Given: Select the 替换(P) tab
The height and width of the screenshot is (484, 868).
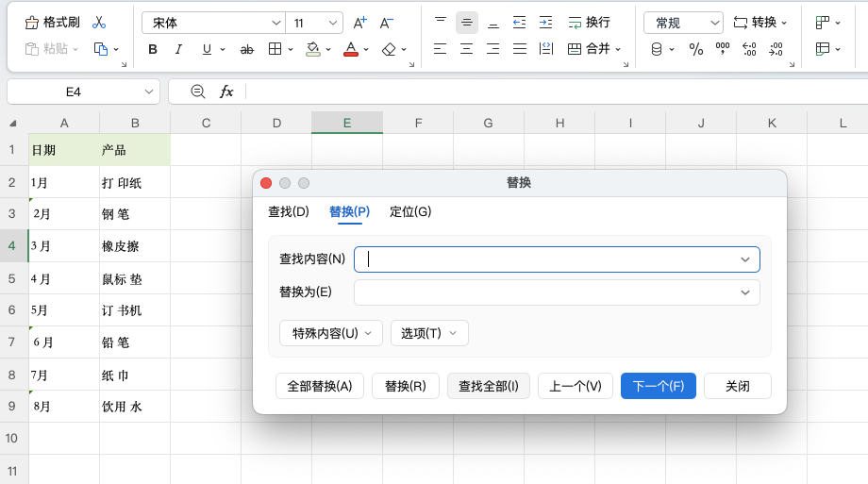Looking at the screenshot, I should pos(349,211).
